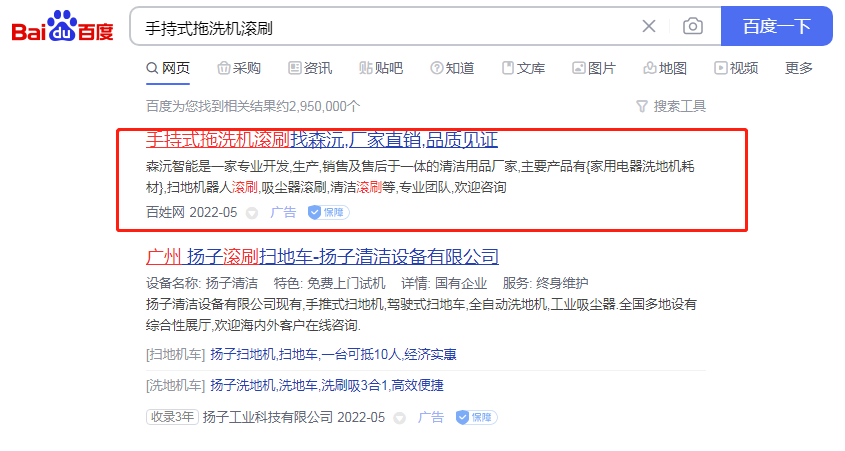
Task: Select the 图片 tab
Action: point(593,68)
